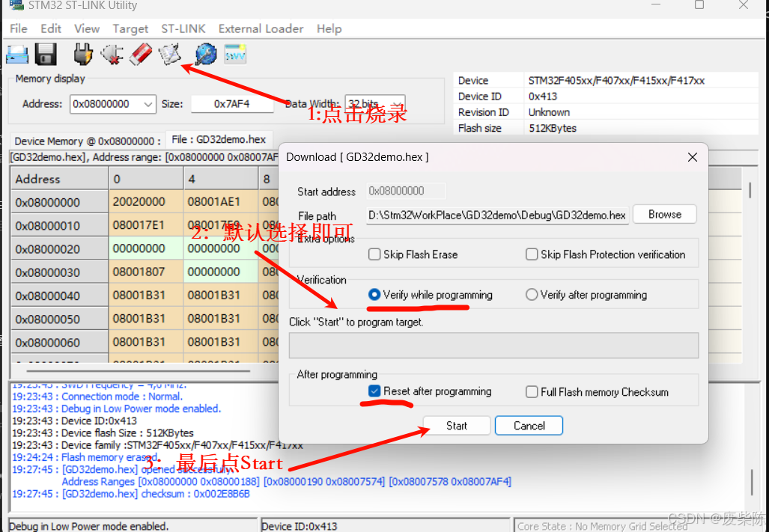Click the Size input field
Screen dimensions: 769x532
232,104
